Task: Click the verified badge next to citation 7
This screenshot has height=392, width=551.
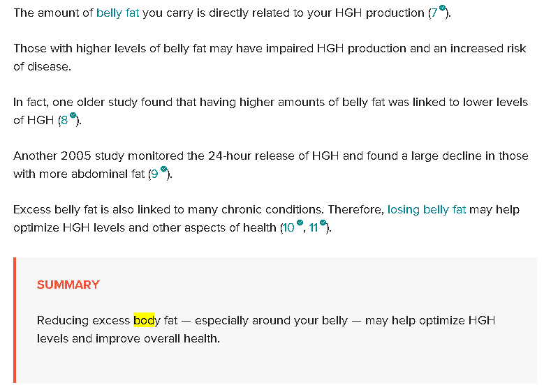Action: 443,8
